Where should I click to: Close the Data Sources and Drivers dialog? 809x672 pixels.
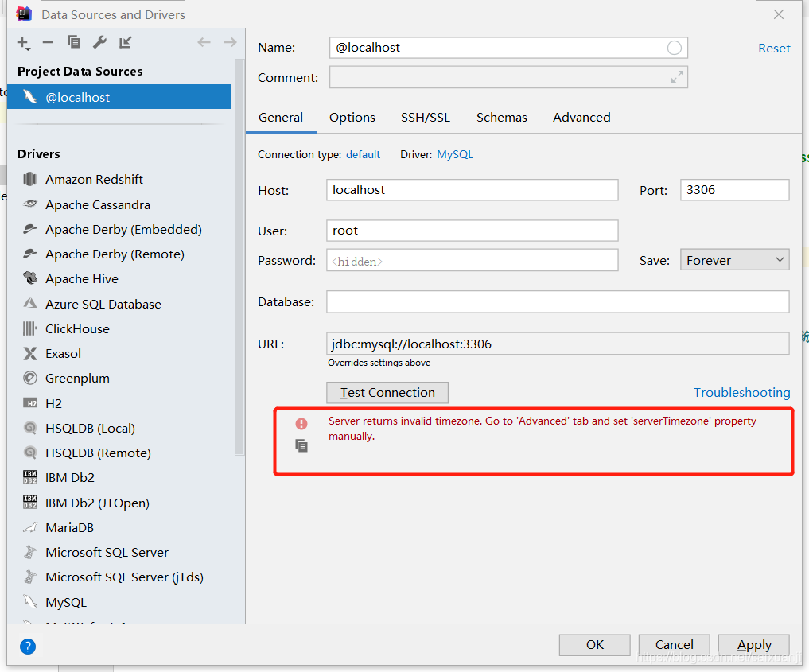tap(779, 14)
